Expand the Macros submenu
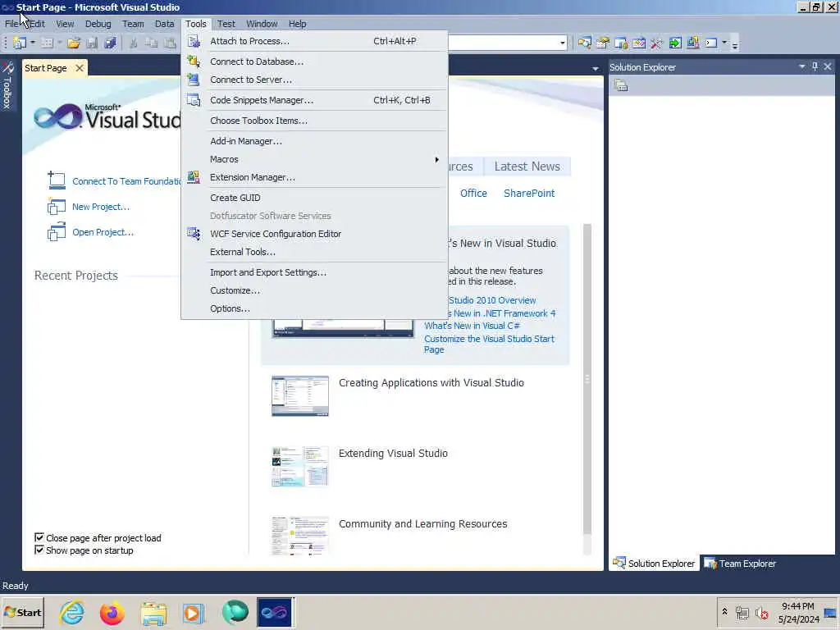 [x=314, y=160]
